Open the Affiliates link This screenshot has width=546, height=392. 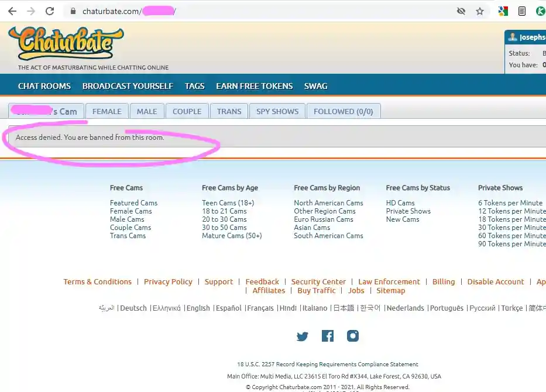(x=269, y=290)
